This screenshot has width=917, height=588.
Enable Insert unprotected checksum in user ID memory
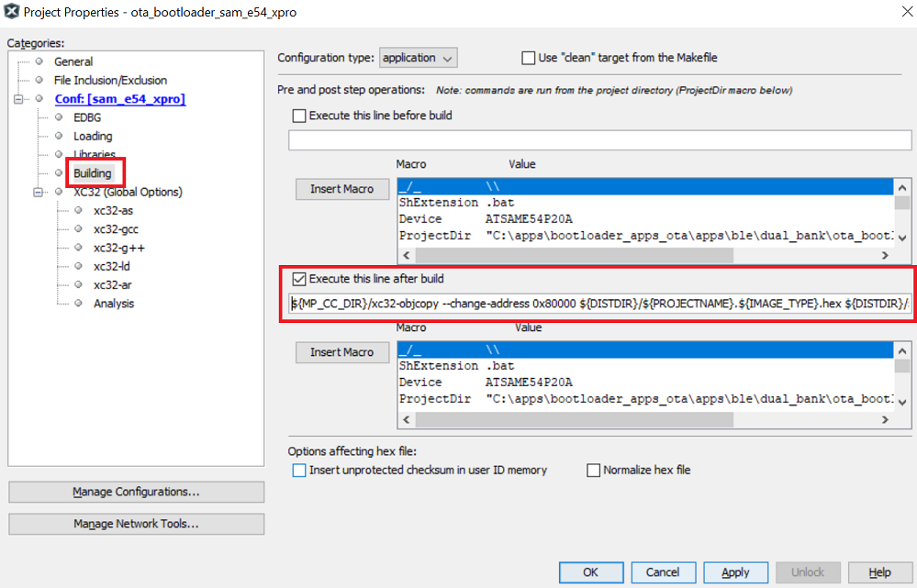click(x=299, y=470)
